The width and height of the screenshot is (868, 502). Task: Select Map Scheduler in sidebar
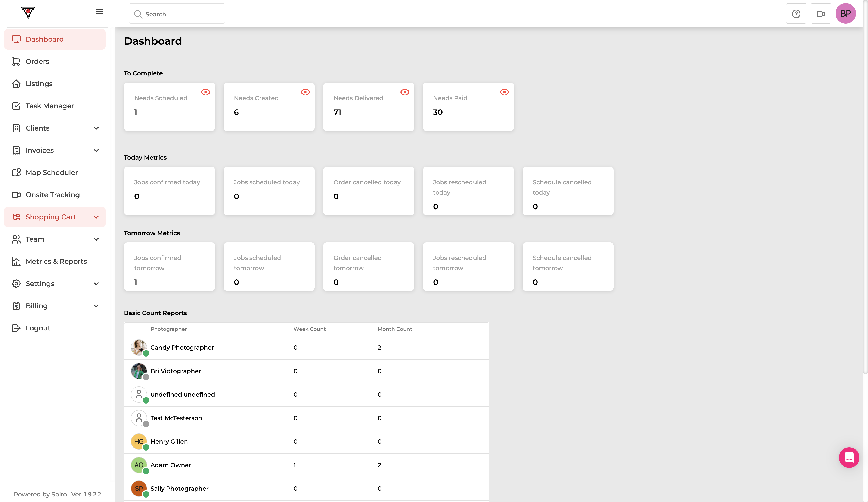55,172
